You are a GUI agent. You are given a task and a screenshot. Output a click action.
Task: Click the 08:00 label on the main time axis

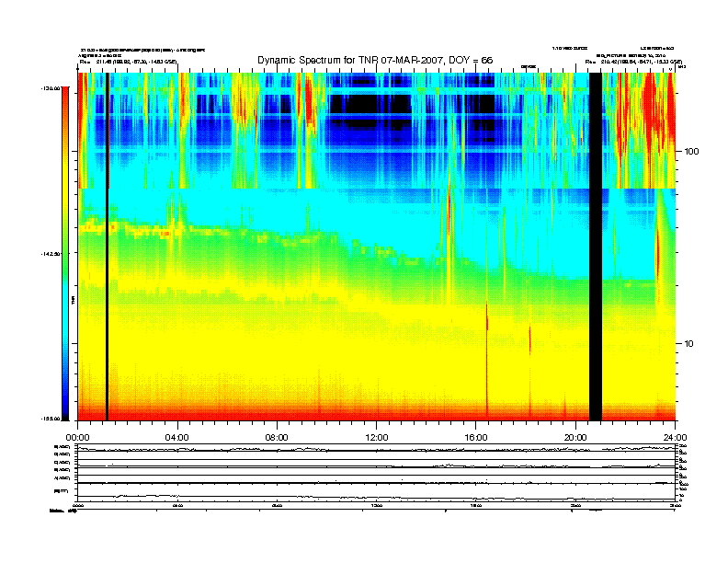277,438
